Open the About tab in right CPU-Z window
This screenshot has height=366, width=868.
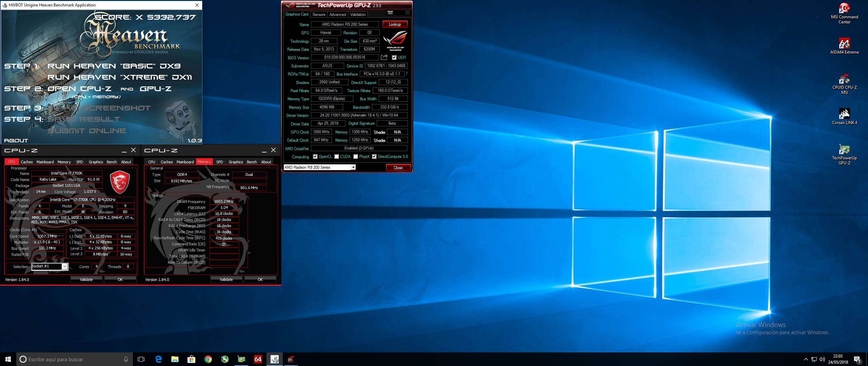click(x=266, y=162)
